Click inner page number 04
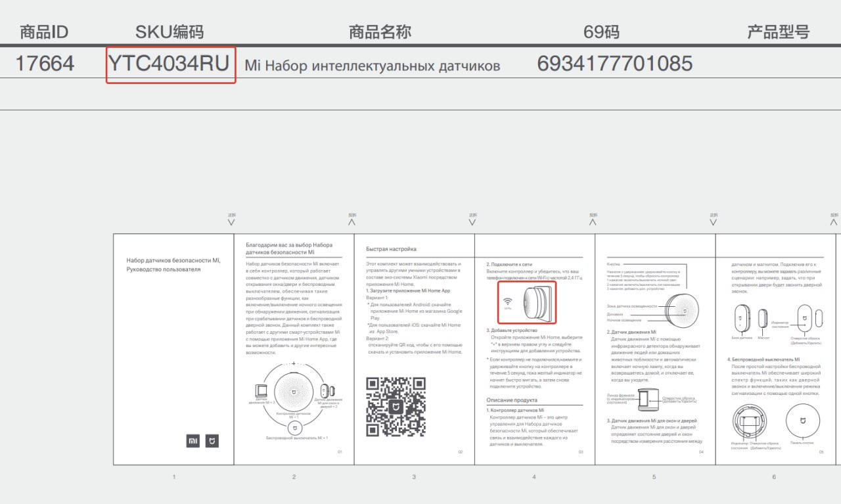 pyautogui.click(x=701, y=451)
